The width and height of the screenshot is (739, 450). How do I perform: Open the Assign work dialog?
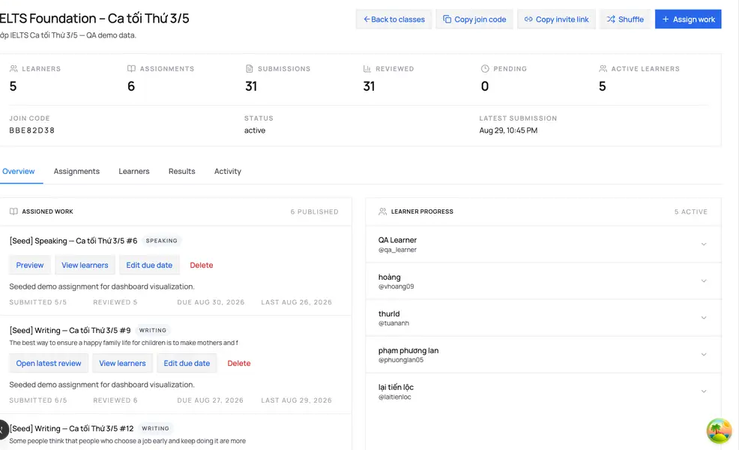688,19
